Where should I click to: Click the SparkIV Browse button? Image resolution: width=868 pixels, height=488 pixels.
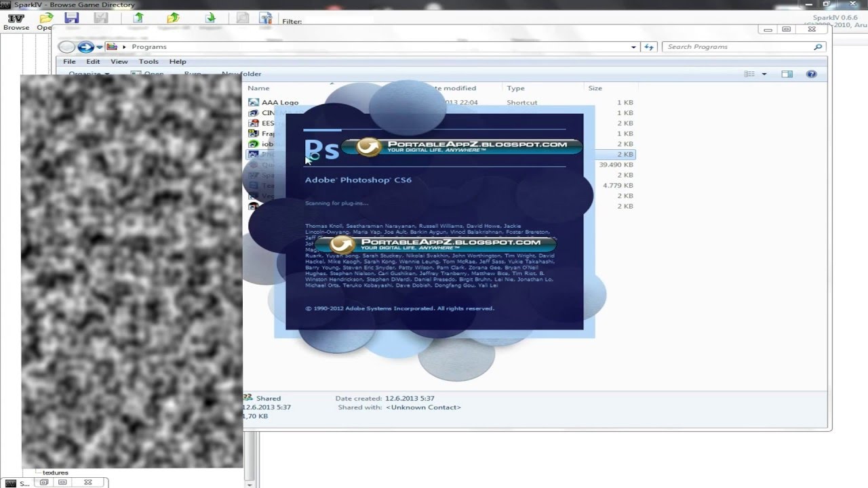coord(16,22)
